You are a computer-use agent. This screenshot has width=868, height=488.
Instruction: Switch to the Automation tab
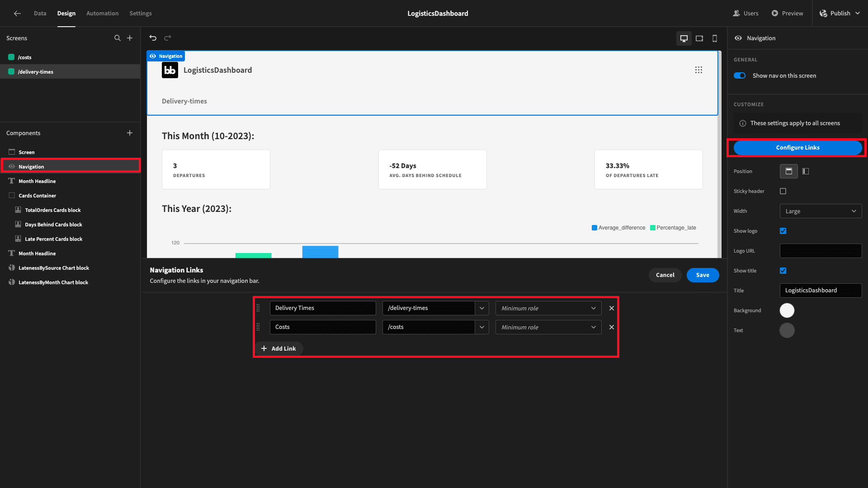point(102,14)
